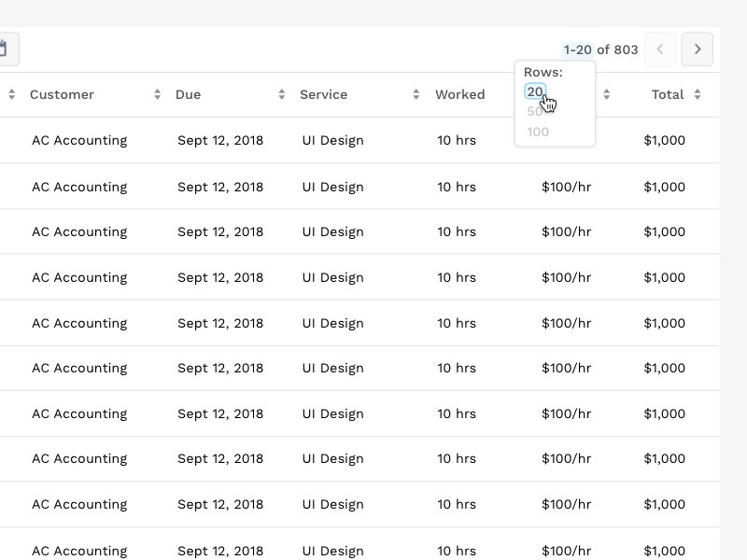The height and width of the screenshot is (560, 747).
Task: Click the Customer column header label
Action: (x=62, y=94)
